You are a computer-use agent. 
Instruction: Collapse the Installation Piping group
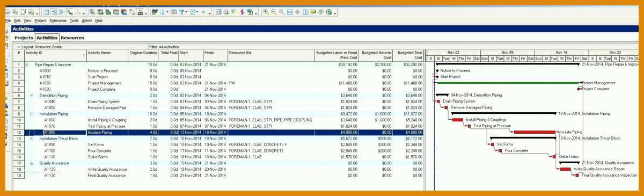click(x=31, y=114)
